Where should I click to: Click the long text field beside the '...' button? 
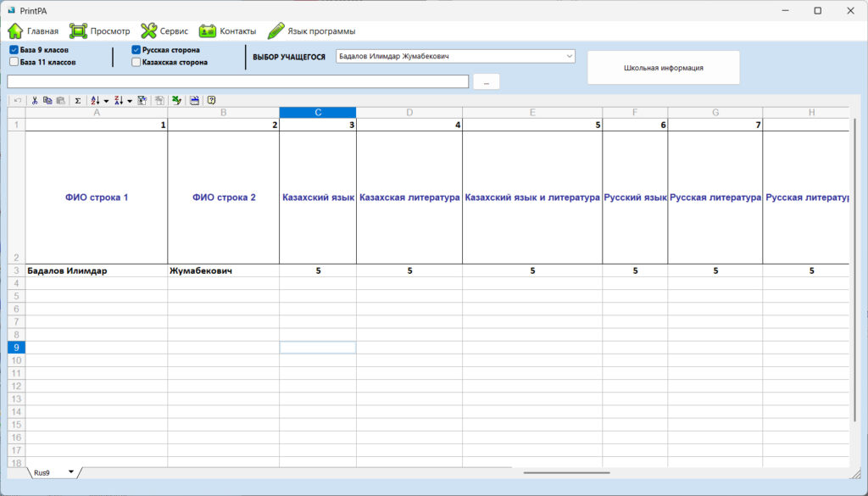[x=238, y=81]
